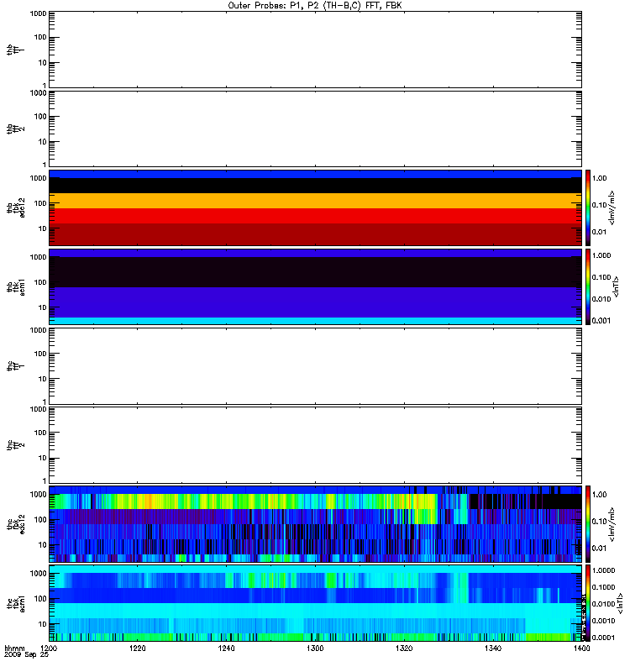Screen dimensions: 630x672
Task: Click the '<|nT|>' unit beside thb scm1 color bar
Action: click(x=617, y=287)
